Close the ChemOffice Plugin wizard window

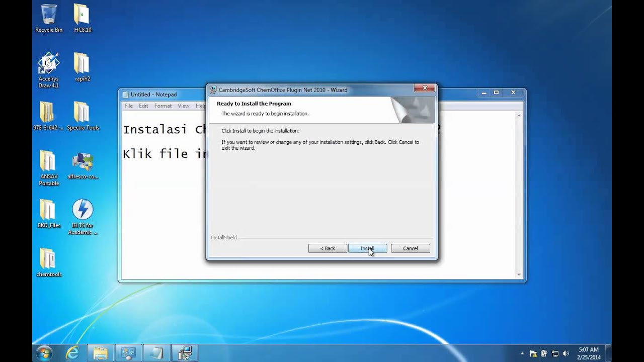pos(425,88)
